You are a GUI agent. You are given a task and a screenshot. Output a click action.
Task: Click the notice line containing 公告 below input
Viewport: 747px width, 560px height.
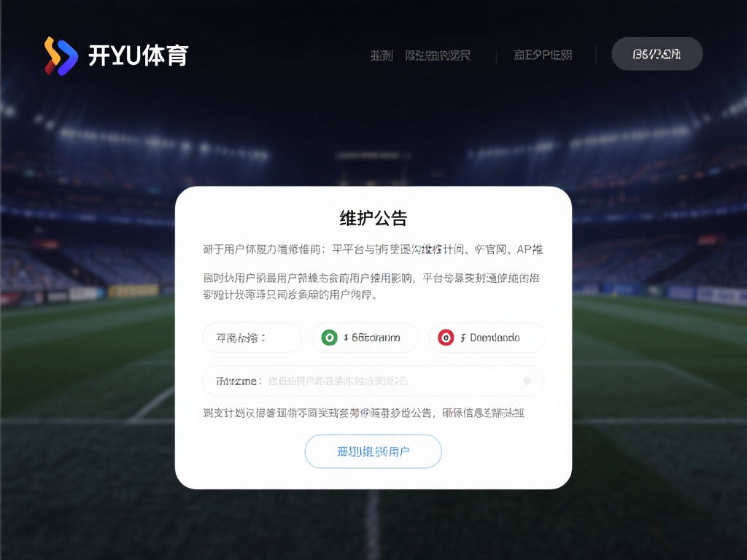[x=364, y=413]
